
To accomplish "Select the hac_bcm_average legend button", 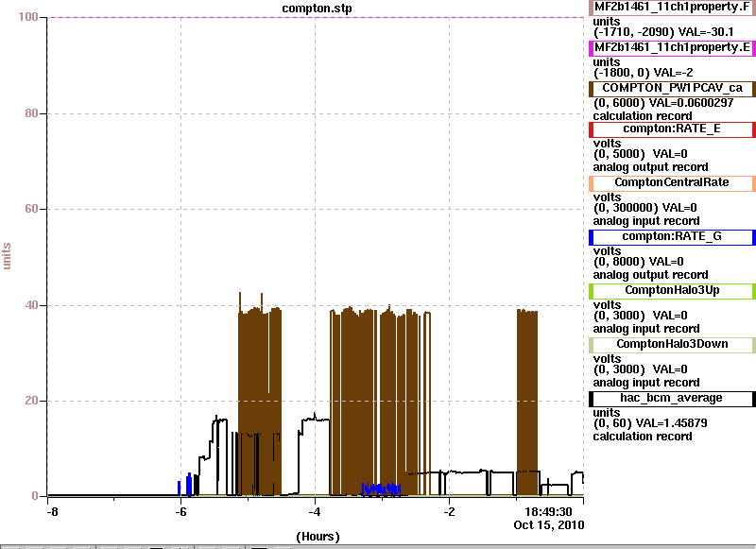I will pos(672,399).
